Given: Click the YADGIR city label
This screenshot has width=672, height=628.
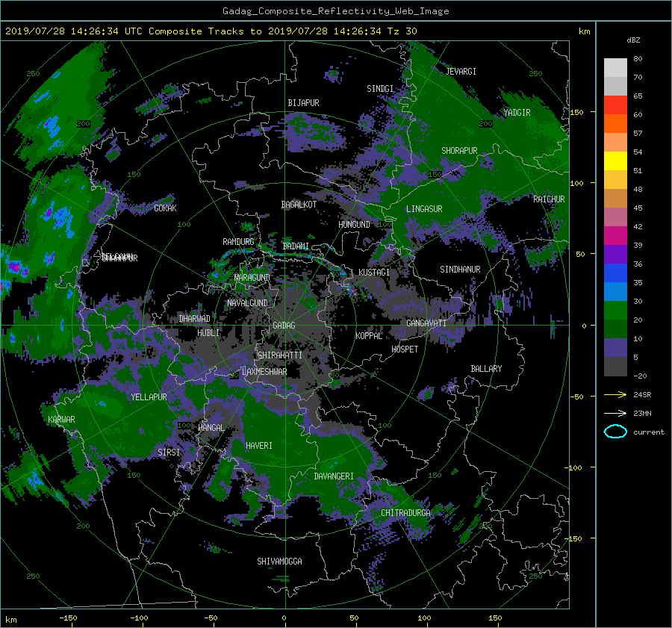Looking at the screenshot, I should 517,113.
